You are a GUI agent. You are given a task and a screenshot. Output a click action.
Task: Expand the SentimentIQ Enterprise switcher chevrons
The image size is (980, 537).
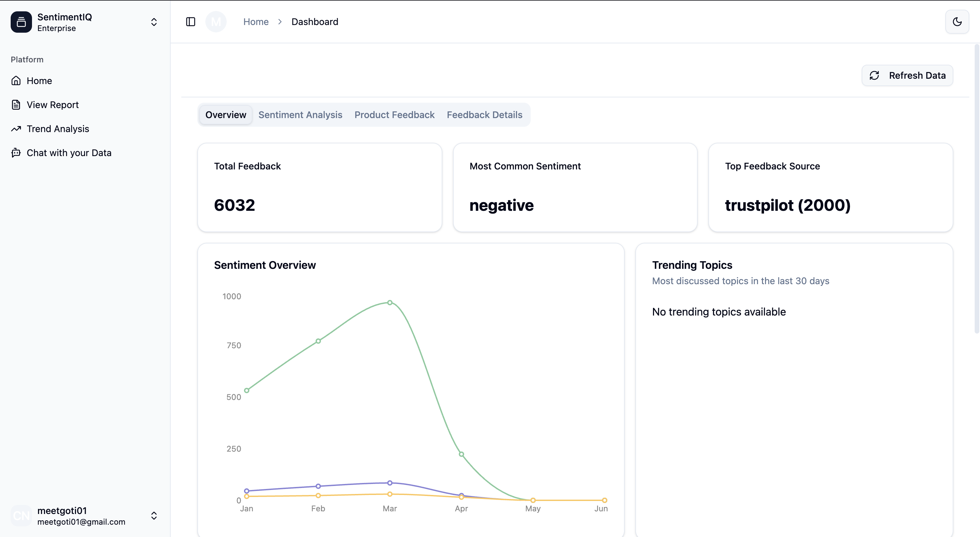154,22
